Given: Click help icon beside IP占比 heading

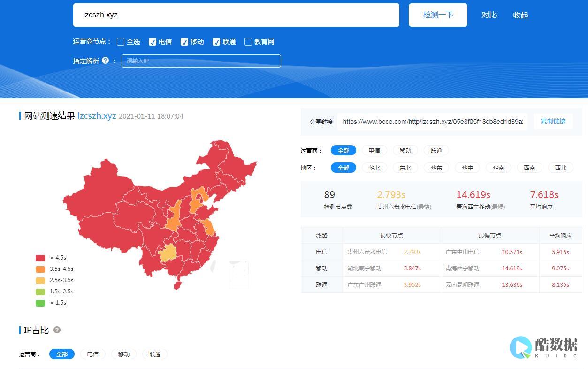Looking at the screenshot, I should click(x=57, y=330).
